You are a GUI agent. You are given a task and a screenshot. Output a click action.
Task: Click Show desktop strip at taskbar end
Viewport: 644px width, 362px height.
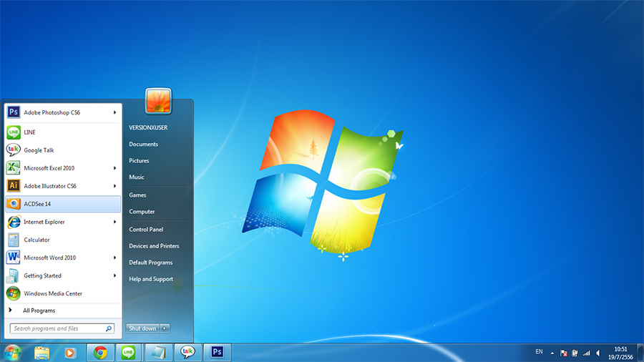tap(640, 353)
